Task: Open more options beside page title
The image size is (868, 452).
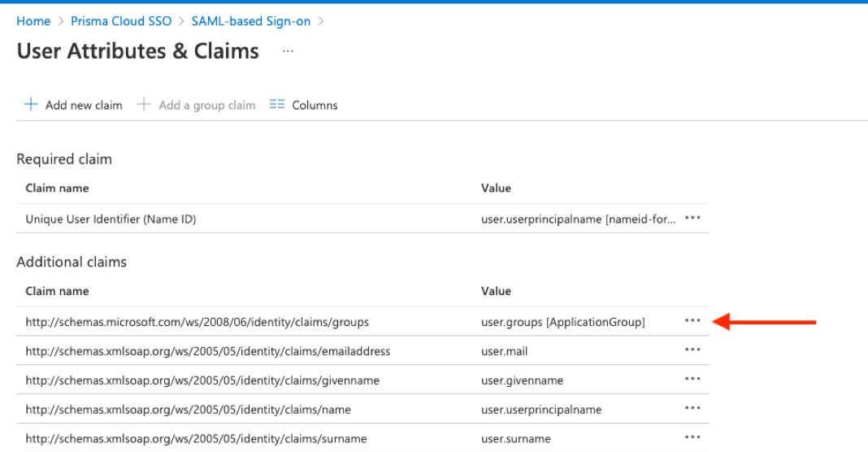Action: tap(288, 51)
